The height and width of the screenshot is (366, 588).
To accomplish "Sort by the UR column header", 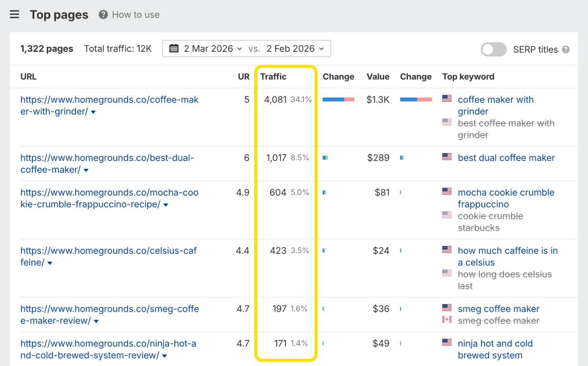I will 244,77.
